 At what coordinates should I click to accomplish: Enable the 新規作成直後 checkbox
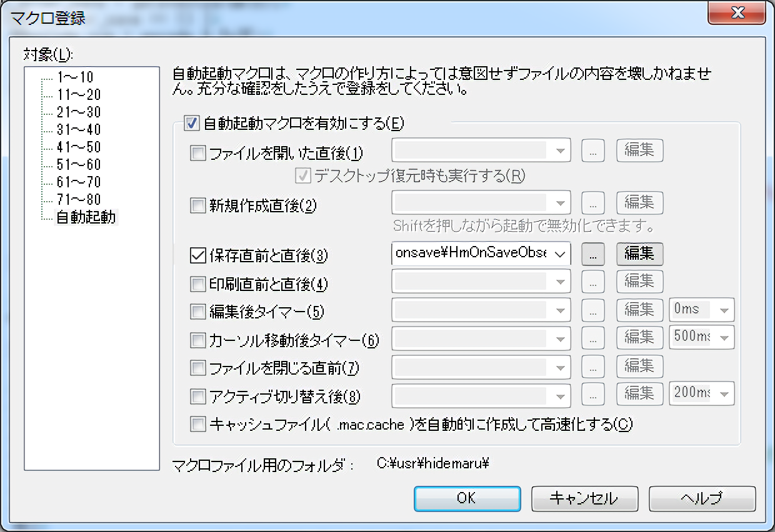click(197, 205)
